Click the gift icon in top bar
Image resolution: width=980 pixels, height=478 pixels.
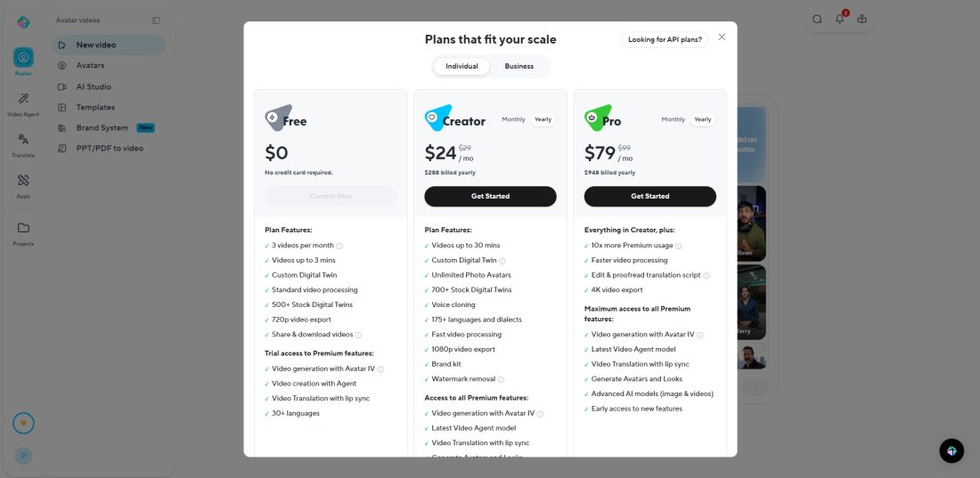point(862,20)
